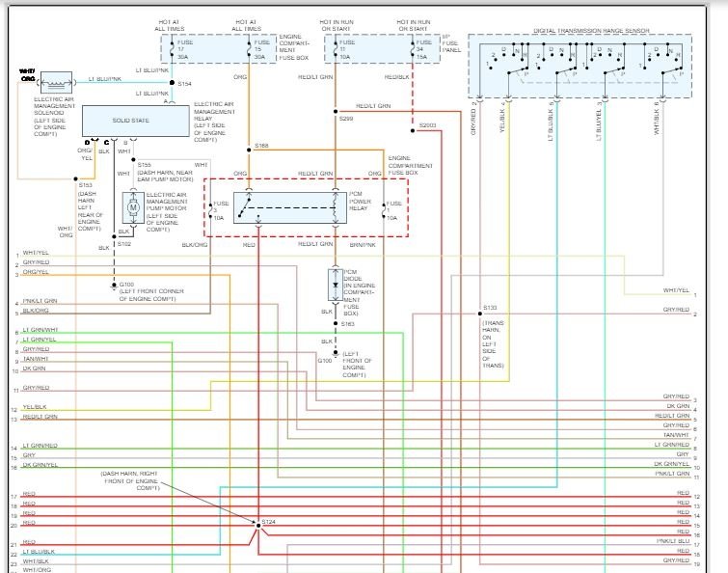Click the PCM POWER RELAY label

[x=360, y=201]
